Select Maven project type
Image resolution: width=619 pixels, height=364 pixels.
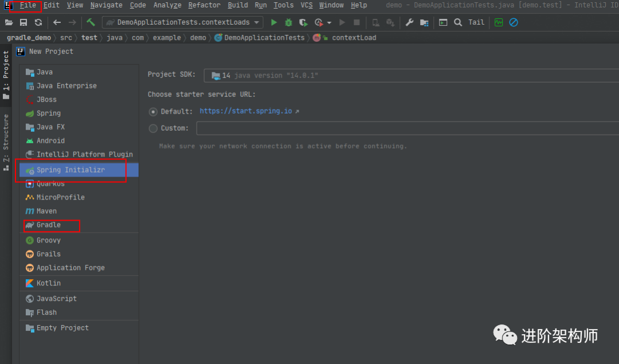(x=79, y=211)
